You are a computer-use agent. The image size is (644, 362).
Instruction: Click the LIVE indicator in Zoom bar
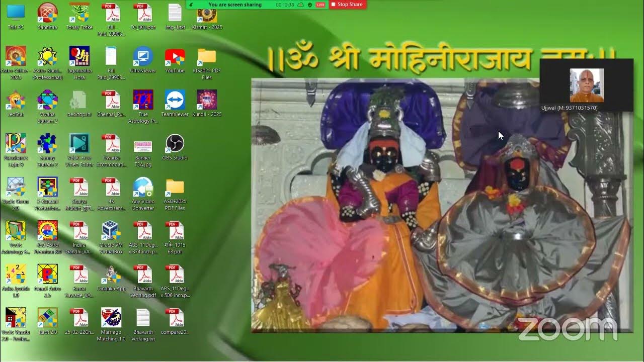320,5
